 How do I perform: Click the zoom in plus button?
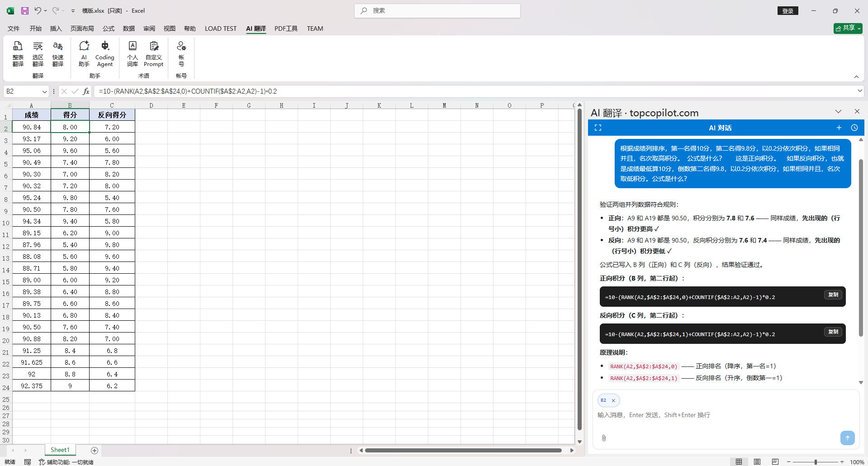pos(842,462)
